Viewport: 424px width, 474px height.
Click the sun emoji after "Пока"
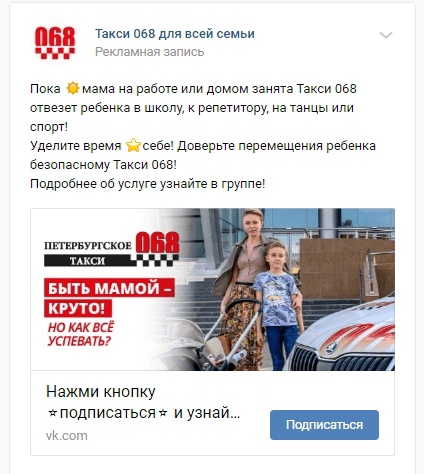[72, 89]
